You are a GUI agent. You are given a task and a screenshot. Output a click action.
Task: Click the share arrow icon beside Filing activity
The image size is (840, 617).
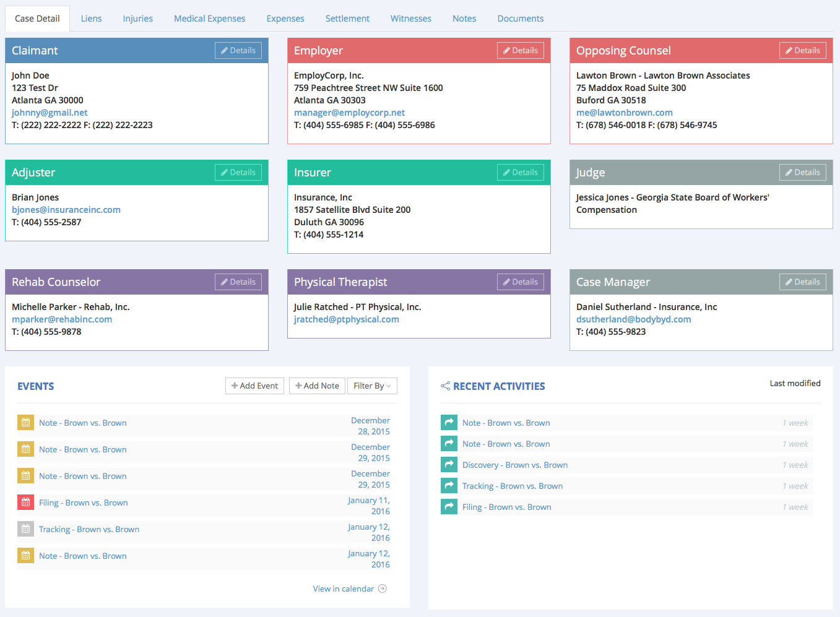click(x=449, y=507)
